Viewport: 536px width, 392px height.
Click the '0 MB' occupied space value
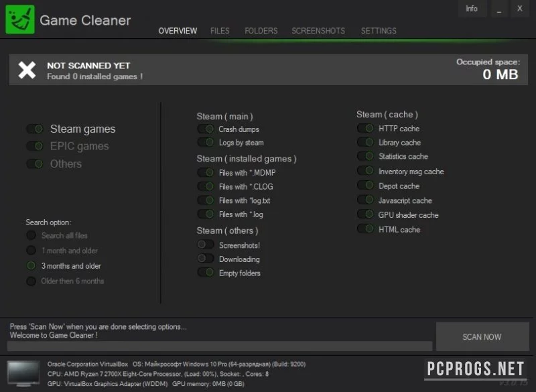coord(500,74)
